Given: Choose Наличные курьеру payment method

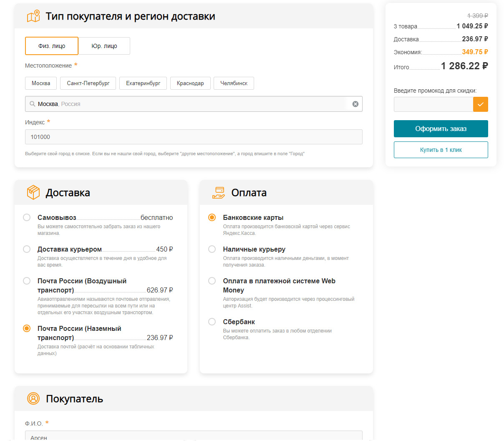Looking at the screenshot, I should pyautogui.click(x=212, y=249).
